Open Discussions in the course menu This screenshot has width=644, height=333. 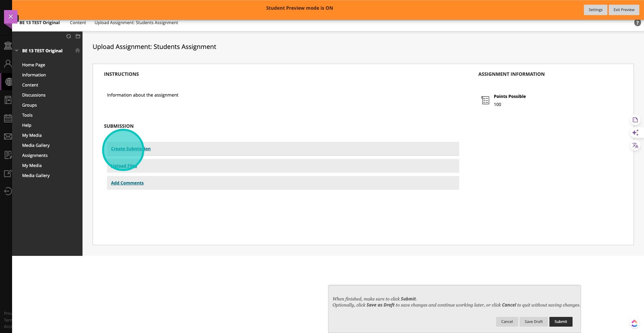[34, 95]
